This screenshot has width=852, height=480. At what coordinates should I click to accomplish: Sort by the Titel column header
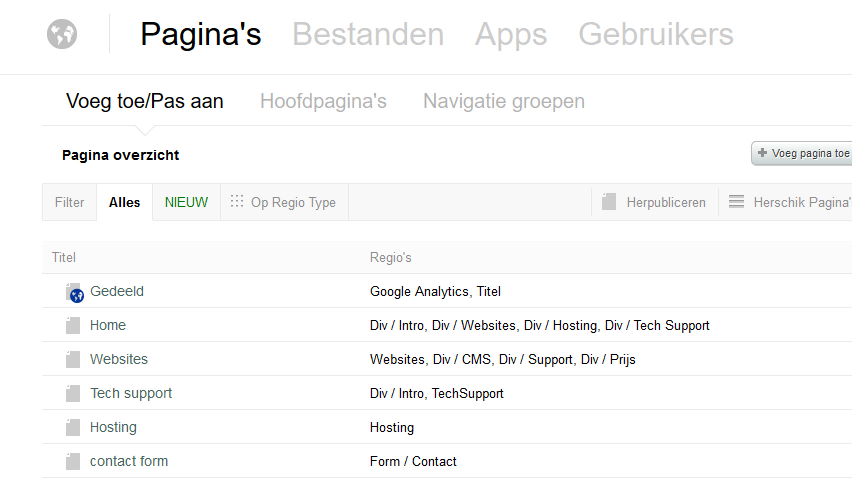[64, 258]
